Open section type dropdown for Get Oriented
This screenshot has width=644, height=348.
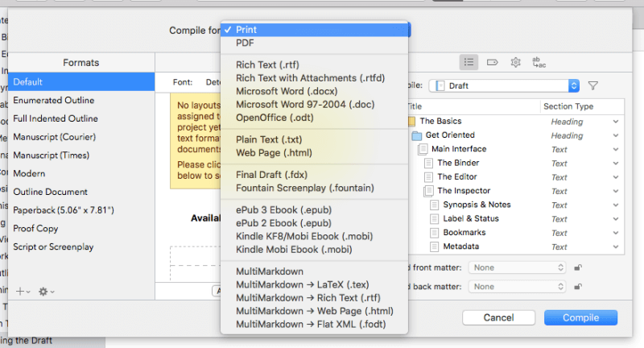click(x=615, y=135)
